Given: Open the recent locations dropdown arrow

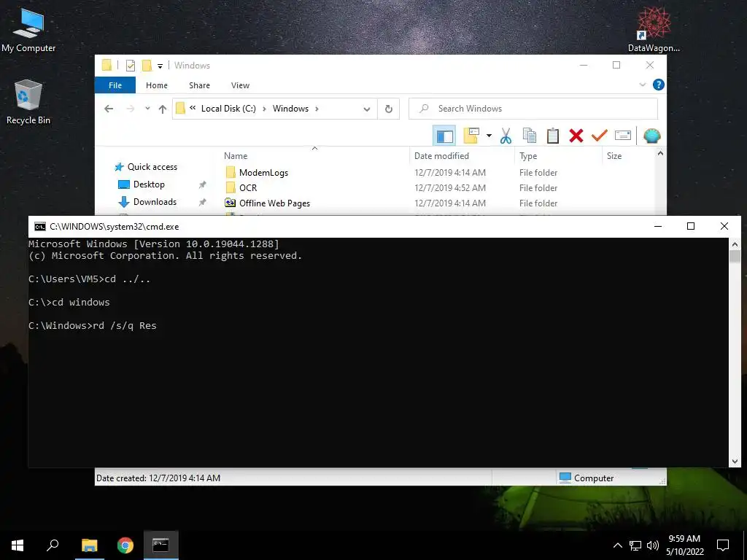Looking at the screenshot, I should coord(147,109).
